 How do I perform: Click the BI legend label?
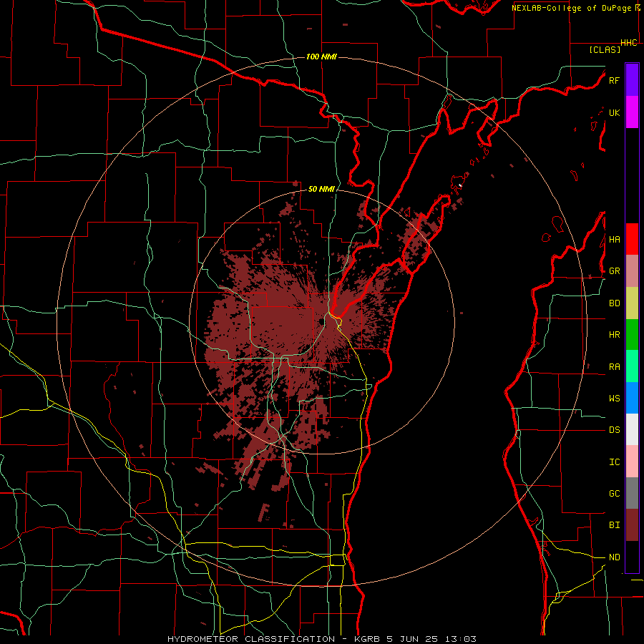click(x=614, y=525)
